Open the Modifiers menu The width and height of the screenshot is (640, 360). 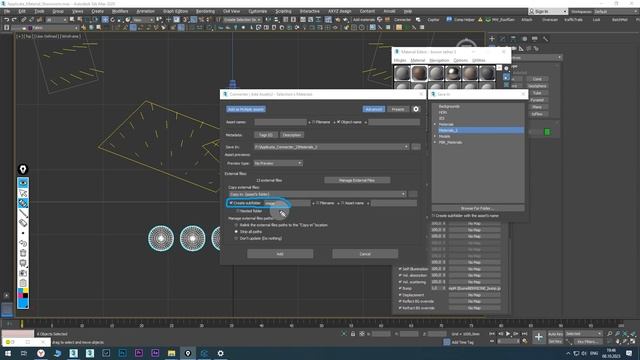(x=120, y=11)
